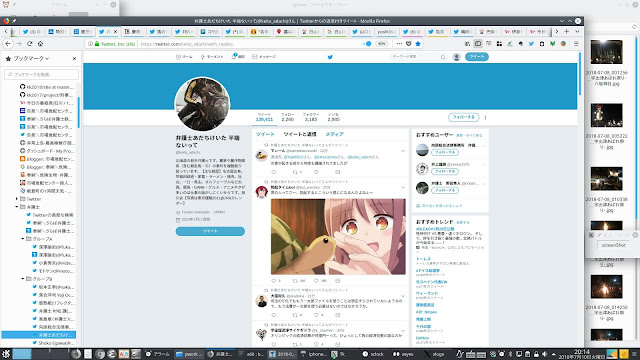The height and width of the screenshot is (360, 640).
Task: Expand the Twitter bookmark folder
Action: pos(17,199)
